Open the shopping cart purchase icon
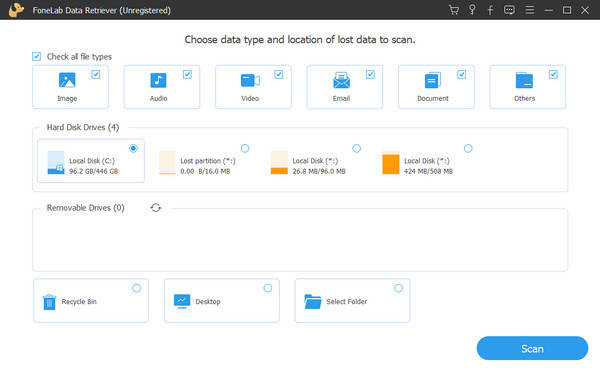Image resolution: width=600 pixels, height=375 pixels. click(x=454, y=10)
